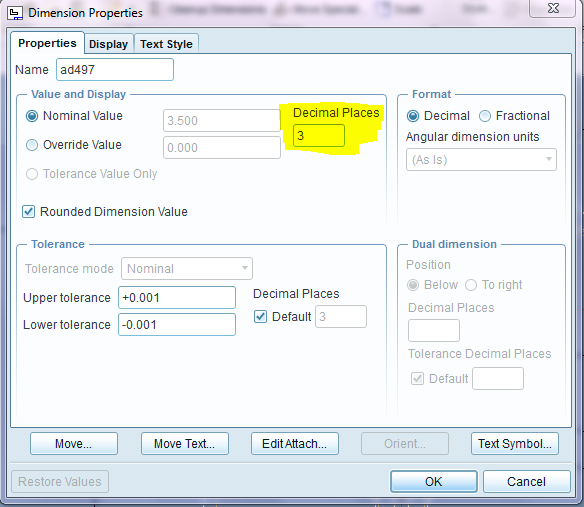Click the Dual dimension Decimal Places field

point(434,330)
